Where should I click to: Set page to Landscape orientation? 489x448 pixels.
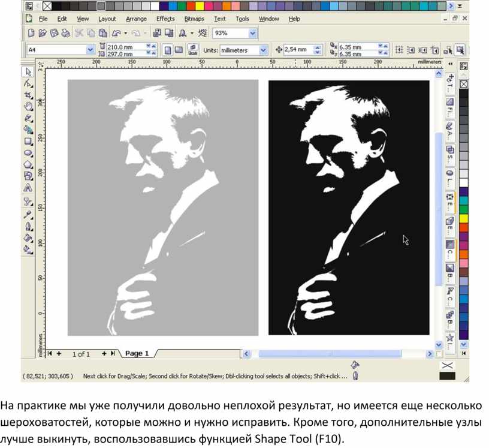coord(179,50)
